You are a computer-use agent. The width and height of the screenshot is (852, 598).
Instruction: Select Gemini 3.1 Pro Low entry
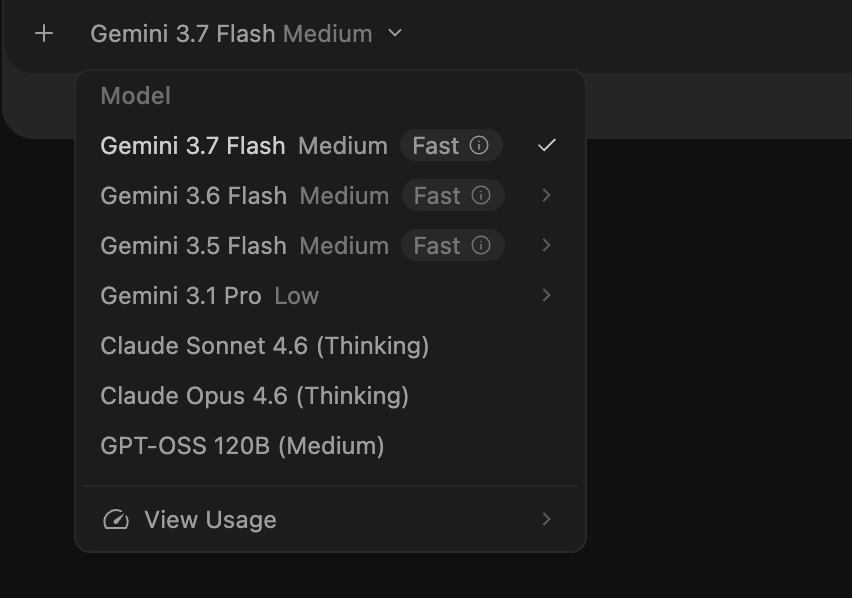pyautogui.click(x=330, y=295)
